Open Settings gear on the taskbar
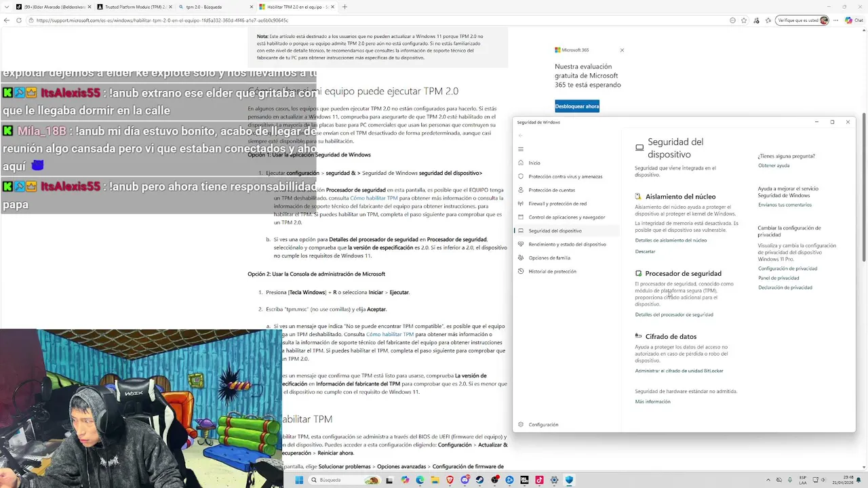Image resolution: width=868 pixels, height=488 pixels. [554, 480]
